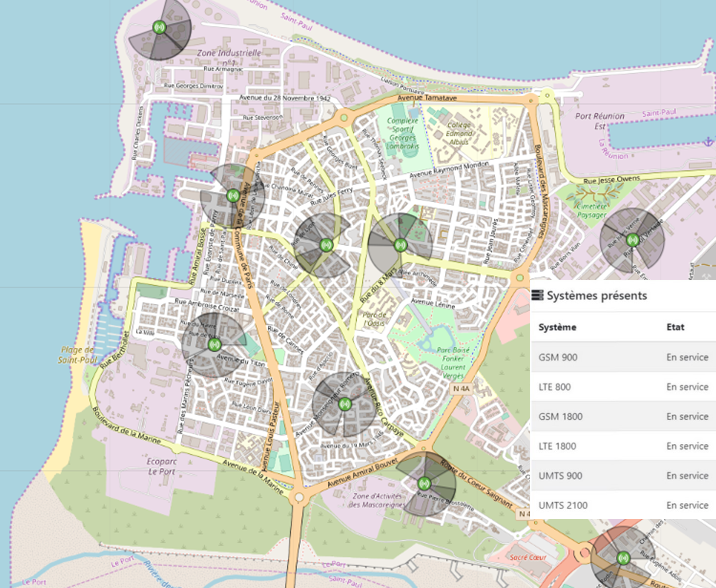Click the Système column header
This screenshot has width=716, height=588.
[557, 327]
